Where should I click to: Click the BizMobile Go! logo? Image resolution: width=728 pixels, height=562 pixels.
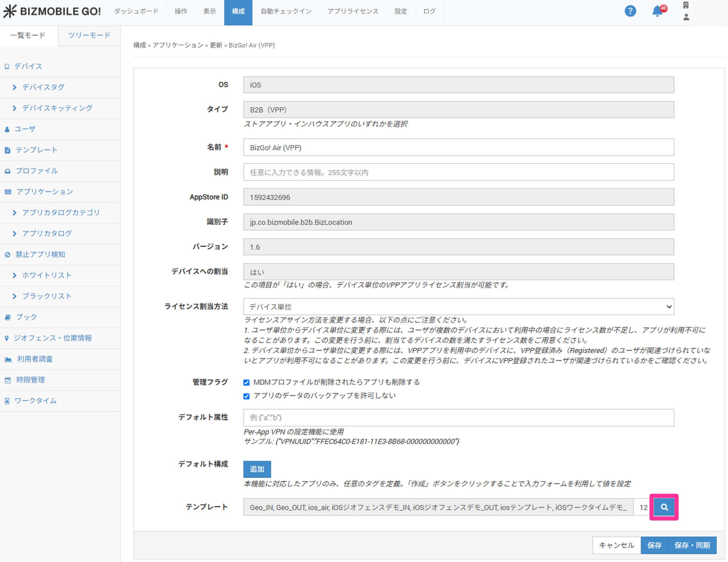point(52,11)
